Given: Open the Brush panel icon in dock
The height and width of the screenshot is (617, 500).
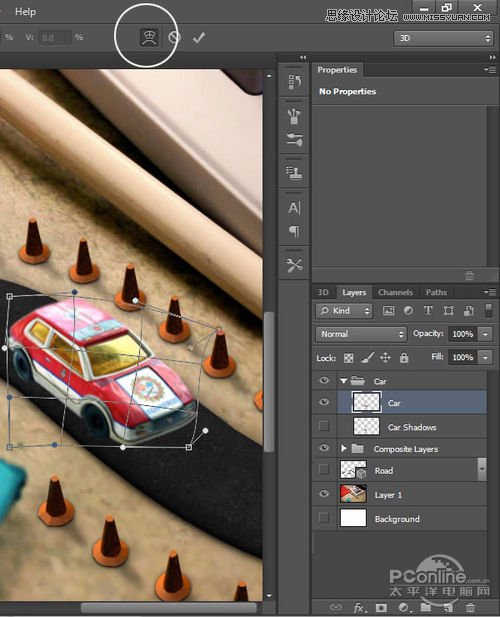Looking at the screenshot, I should 294,116.
